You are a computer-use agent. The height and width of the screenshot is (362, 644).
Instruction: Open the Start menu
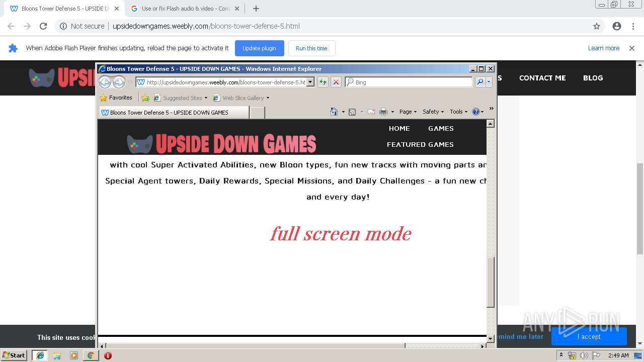(x=14, y=355)
